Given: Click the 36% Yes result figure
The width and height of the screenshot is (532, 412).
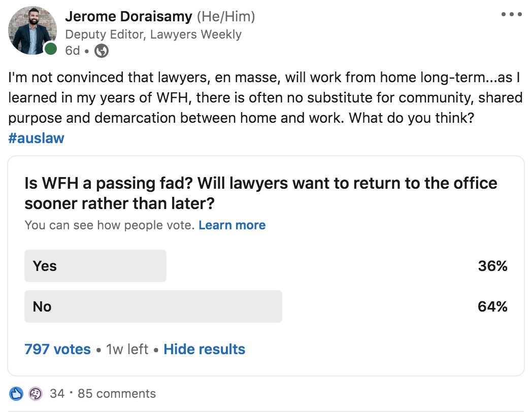Looking at the screenshot, I should (x=492, y=266).
